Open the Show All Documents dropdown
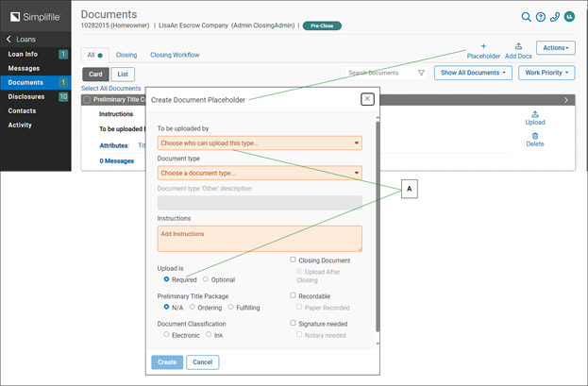 click(473, 73)
